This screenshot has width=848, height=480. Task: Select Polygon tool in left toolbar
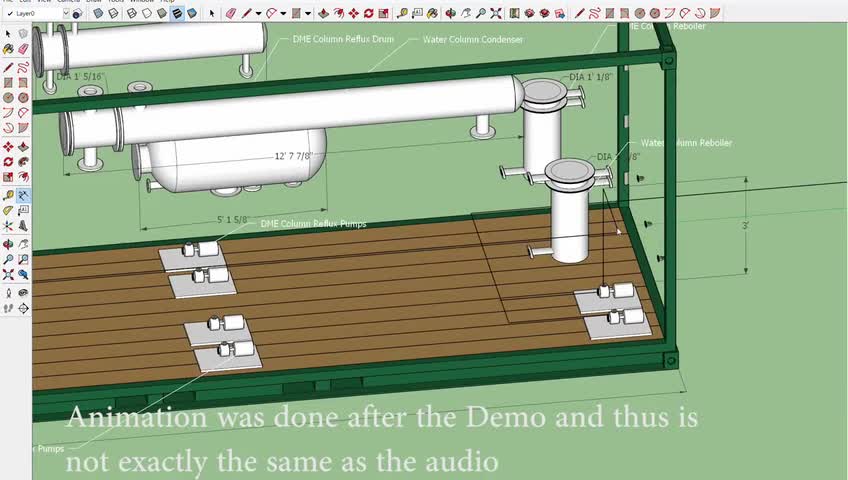click(23, 98)
